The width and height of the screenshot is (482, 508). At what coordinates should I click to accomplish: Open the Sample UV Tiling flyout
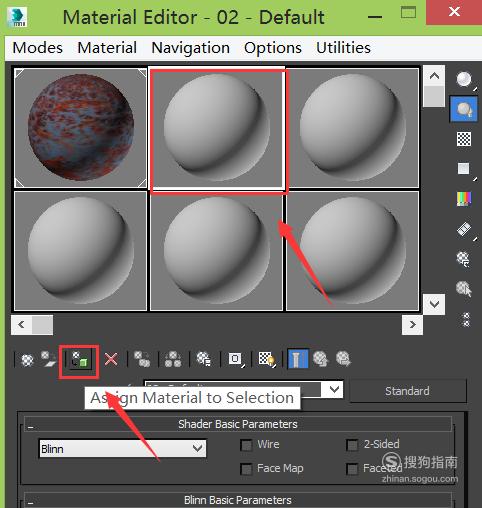pos(465,169)
